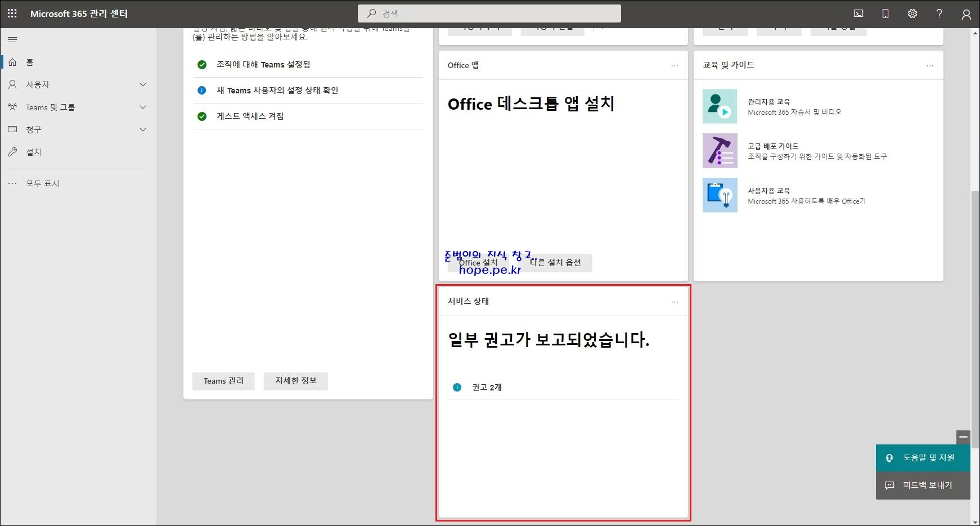Click green check next to 게스트 액세스 켜짐
Image resolution: width=980 pixels, height=526 pixels.
tap(202, 116)
